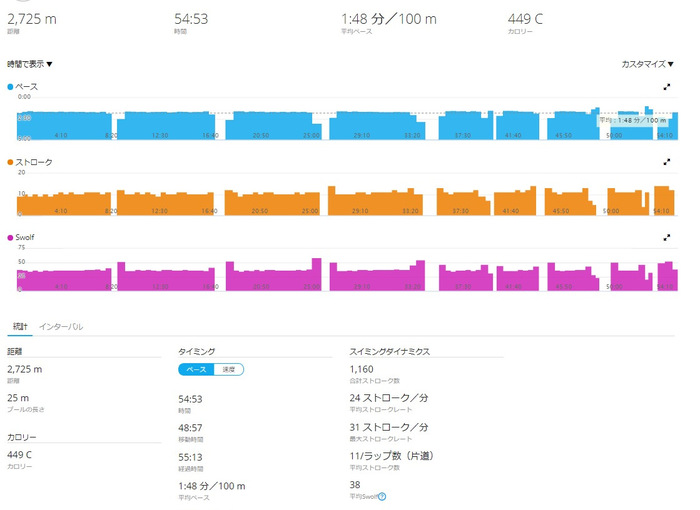Click the 25 m pool length value
This screenshot has width=700, height=510.
(x=18, y=398)
